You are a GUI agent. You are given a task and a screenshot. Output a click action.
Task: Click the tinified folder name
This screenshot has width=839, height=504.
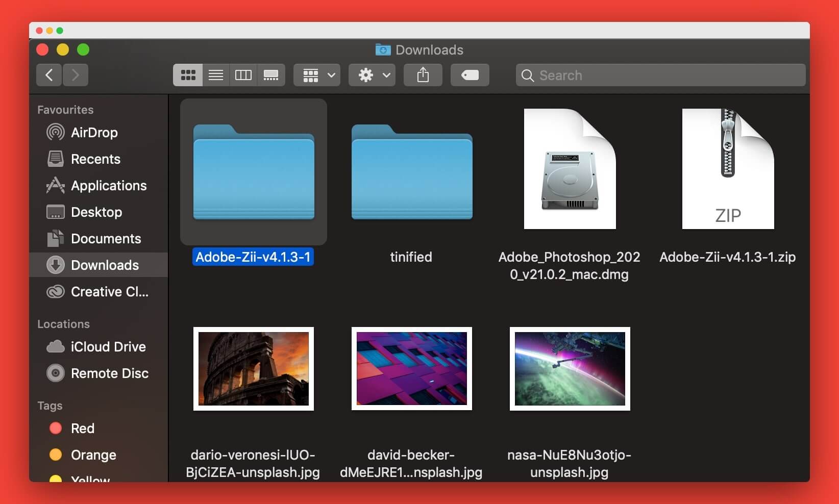tap(411, 257)
